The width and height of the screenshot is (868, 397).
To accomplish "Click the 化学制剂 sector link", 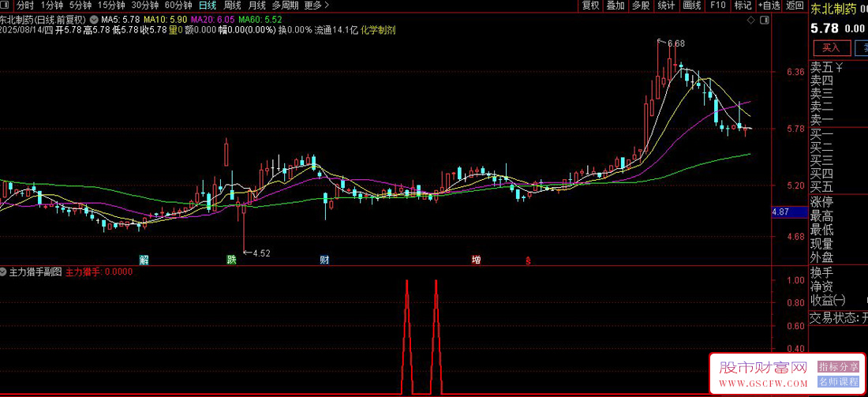I will pos(377,30).
